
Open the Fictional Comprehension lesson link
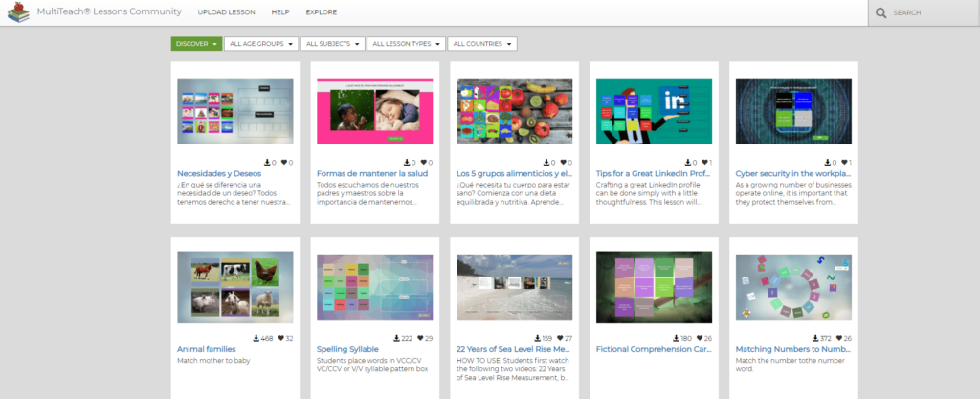654,349
